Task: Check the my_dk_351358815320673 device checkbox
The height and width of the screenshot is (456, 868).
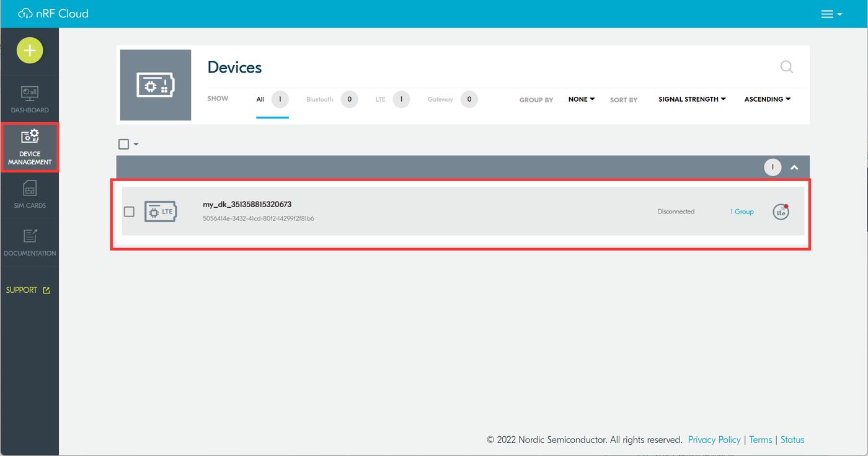Action: (x=129, y=212)
